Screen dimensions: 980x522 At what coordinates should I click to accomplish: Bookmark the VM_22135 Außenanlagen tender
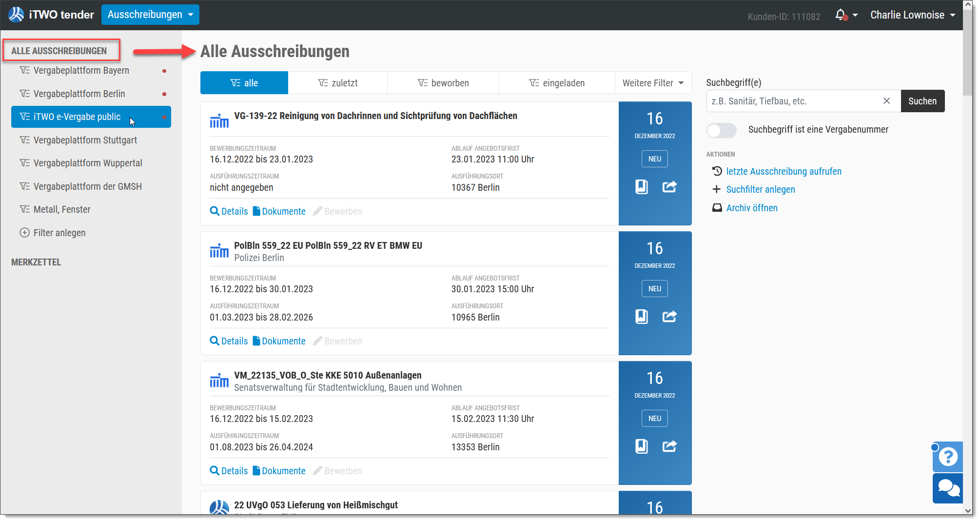point(642,446)
